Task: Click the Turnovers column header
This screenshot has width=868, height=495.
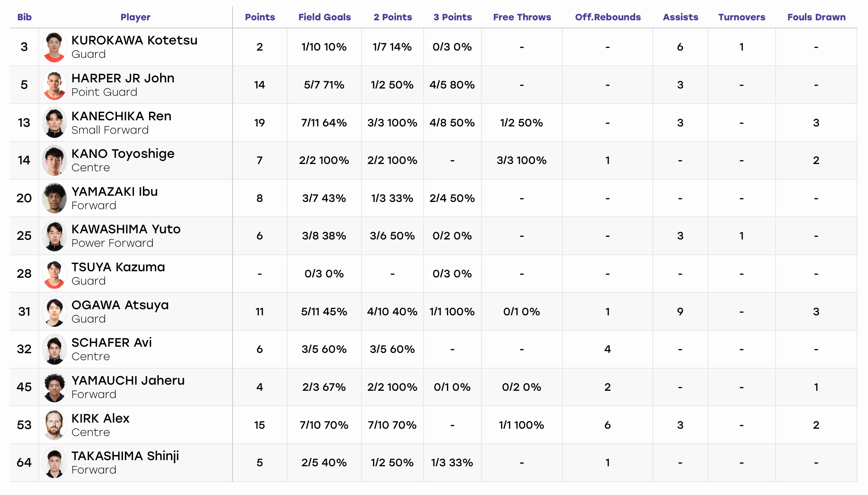Action: (742, 17)
